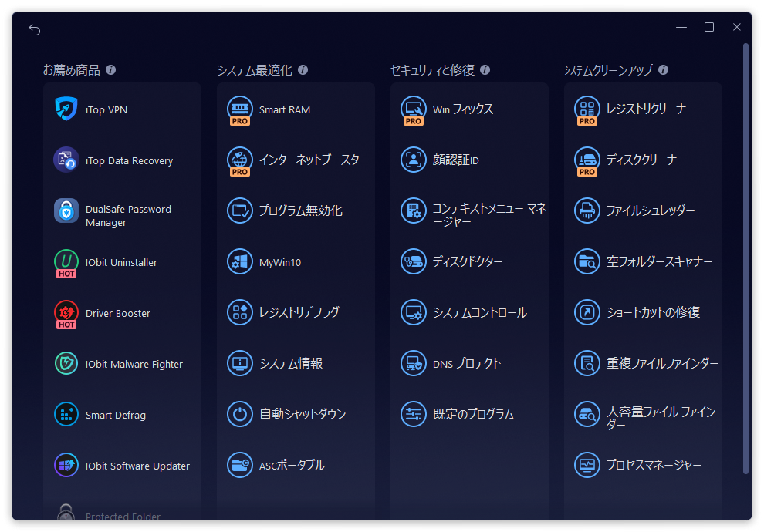Image resolution: width=764 pixels, height=532 pixels.
Task: Open the iTop VPN shield icon
Action: [66, 109]
